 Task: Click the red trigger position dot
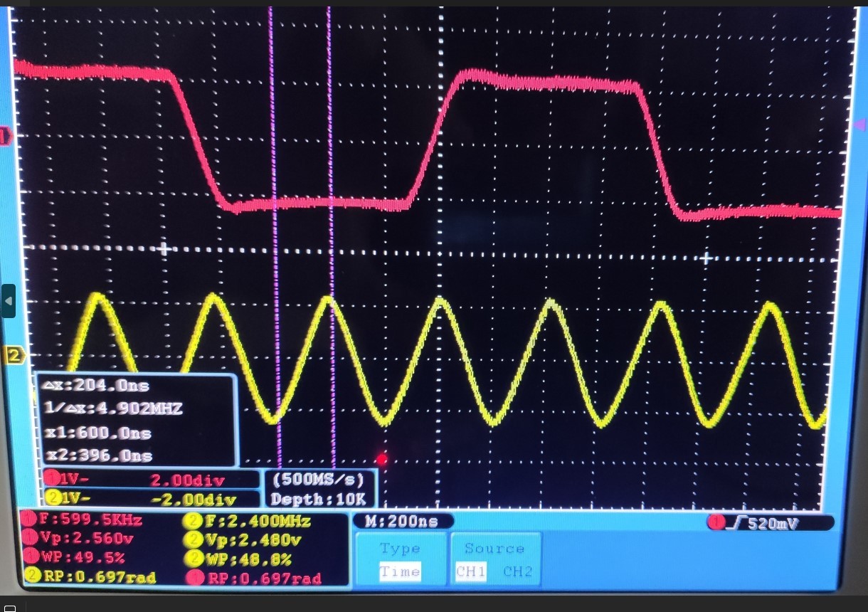[382, 460]
